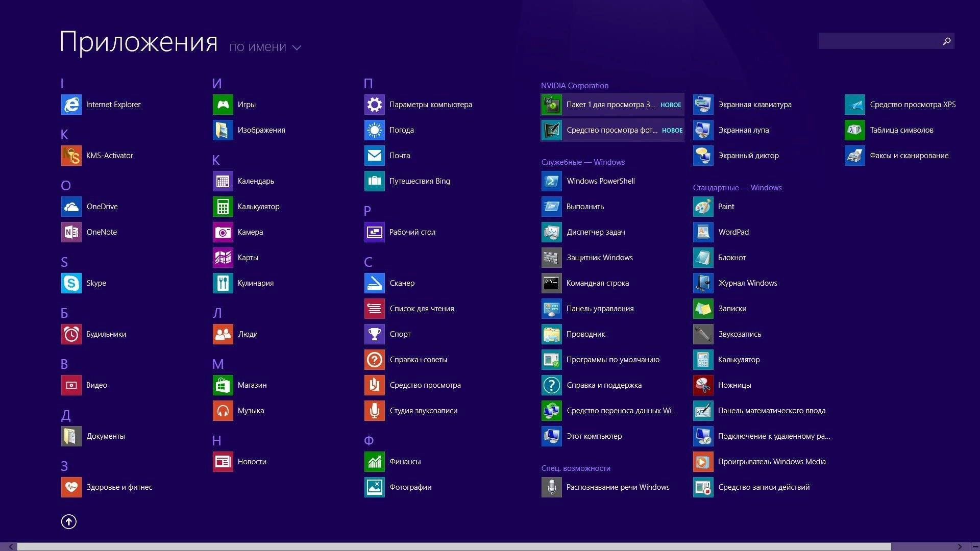
Task: Open sort dropdown 'по имени'
Action: click(265, 47)
